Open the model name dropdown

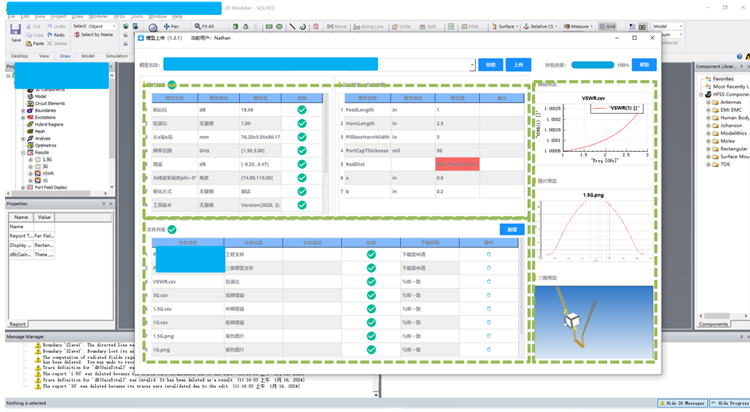point(471,65)
